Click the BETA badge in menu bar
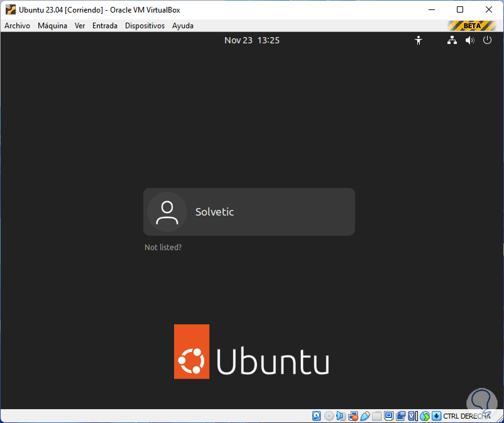The image size is (504, 423). tap(471, 26)
